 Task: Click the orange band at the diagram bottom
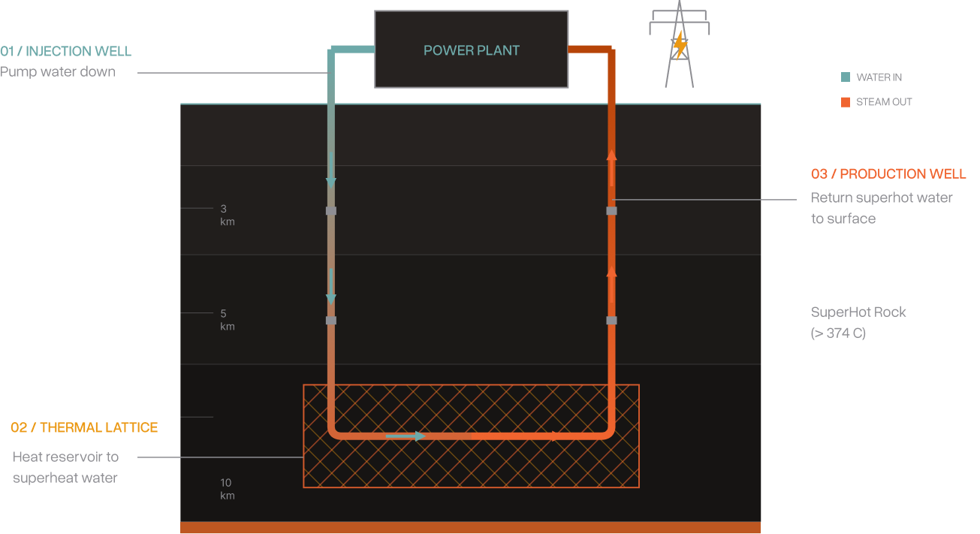(x=470, y=528)
